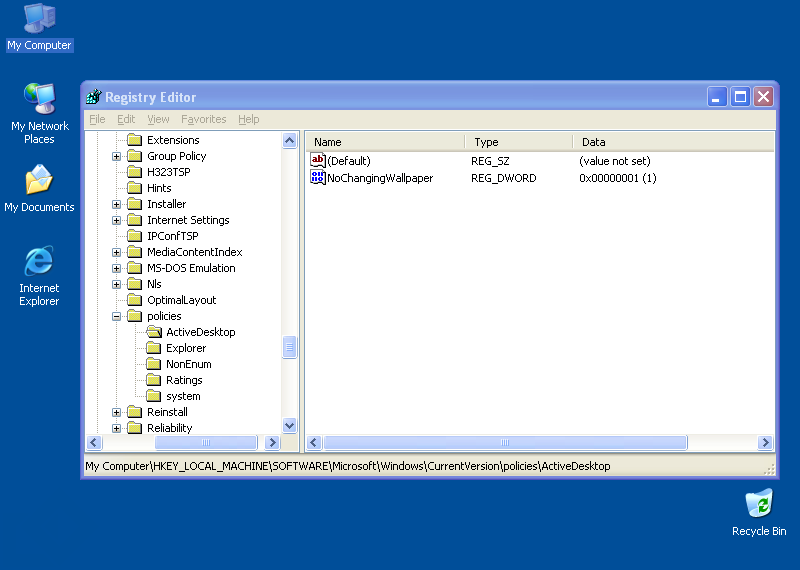
Task: Click the H323TSP key folder icon
Action: [135, 172]
